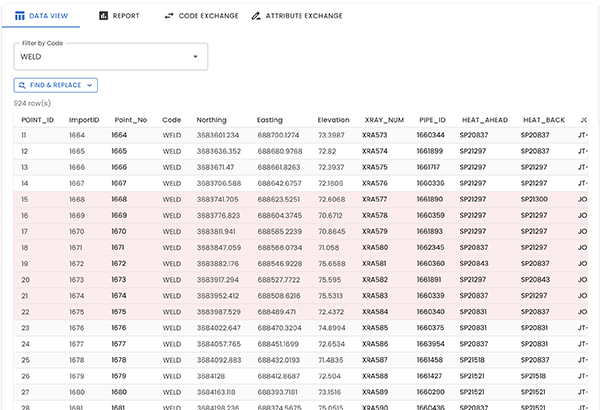Click the Attribute Exchange pencil icon
Image resolution: width=600 pixels, height=410 pixels.
coord(256,16)
